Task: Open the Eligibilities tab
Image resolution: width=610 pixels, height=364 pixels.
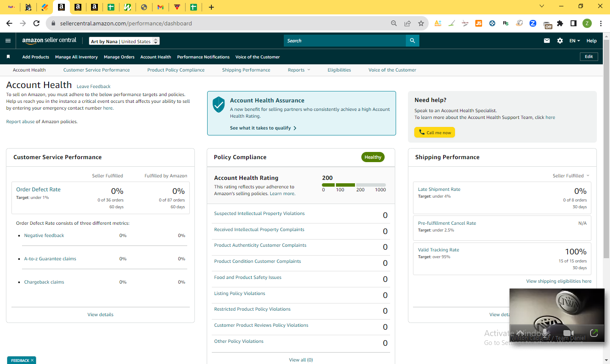Action: (x=339, y=70)
